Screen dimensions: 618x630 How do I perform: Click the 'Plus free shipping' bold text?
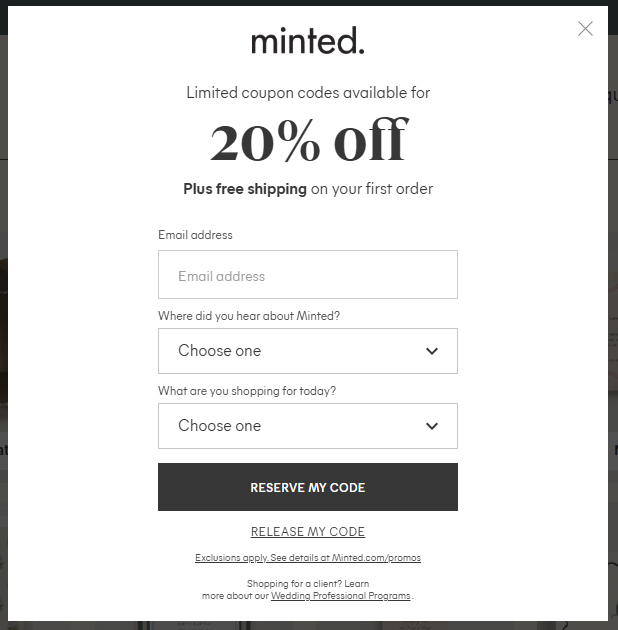pos(245,189)
